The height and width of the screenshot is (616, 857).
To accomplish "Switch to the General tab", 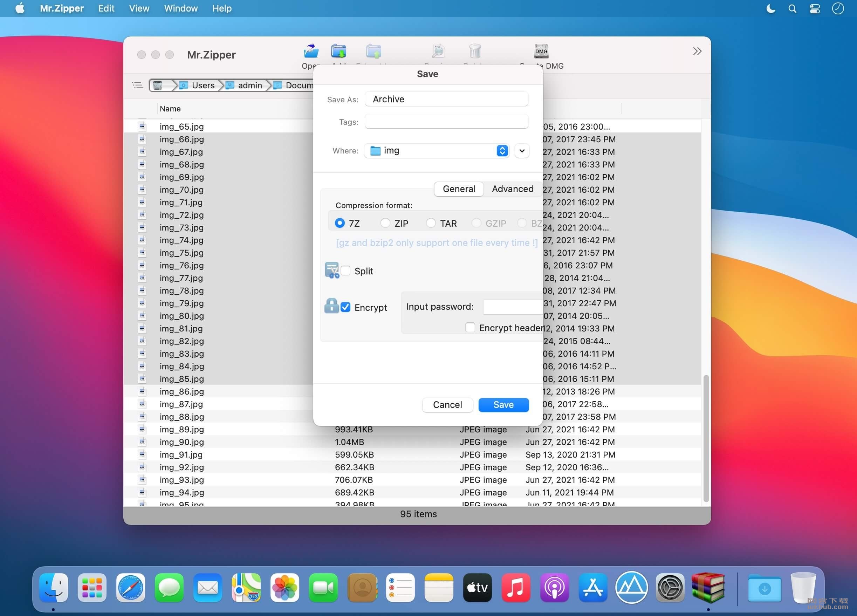I will click(x=459, y=189).
